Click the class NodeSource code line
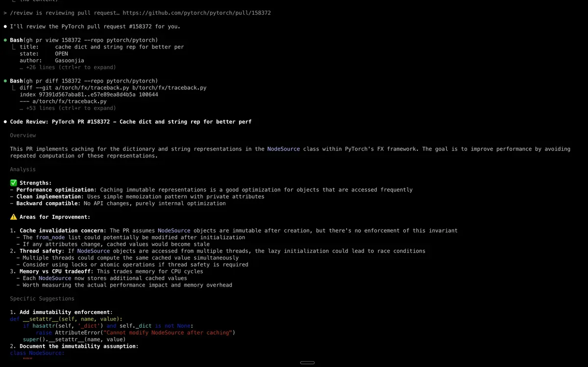Viewport: 588px width, 367px height. tap(37, 353)
